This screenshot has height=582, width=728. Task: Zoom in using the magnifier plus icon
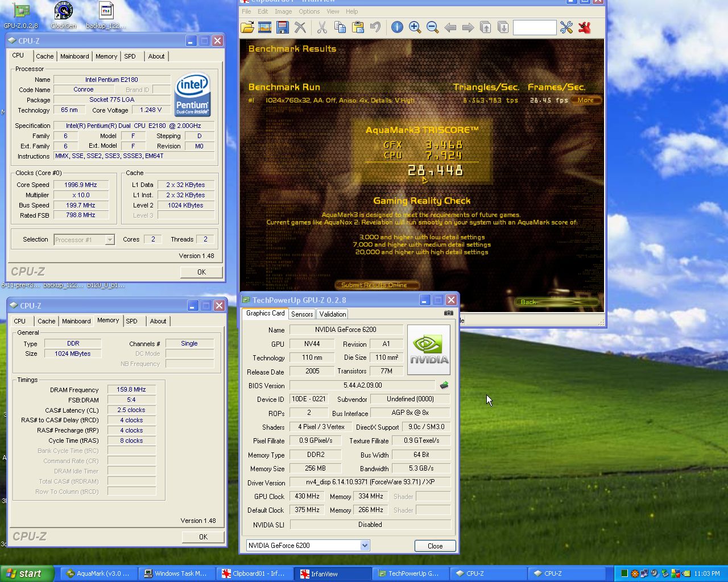click(x=415, y=27)
